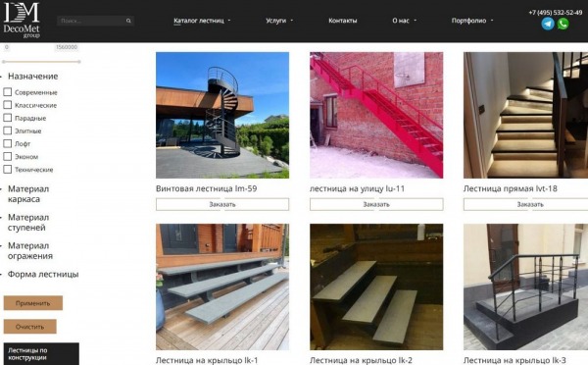The image size is (588, 365).
Task: Expand the Материал каркаса filter section
Action: point(28,193)
